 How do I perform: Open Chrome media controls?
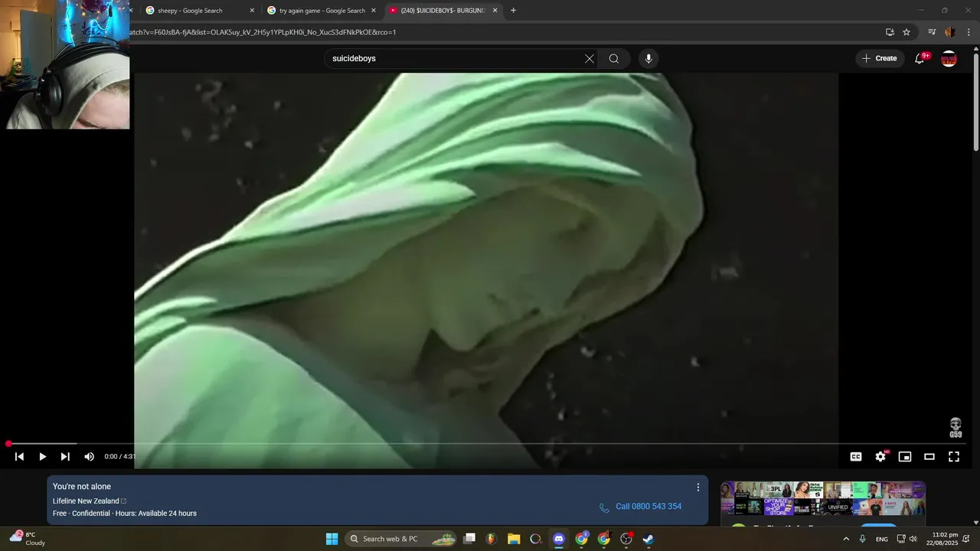click(x=932, y=32)
